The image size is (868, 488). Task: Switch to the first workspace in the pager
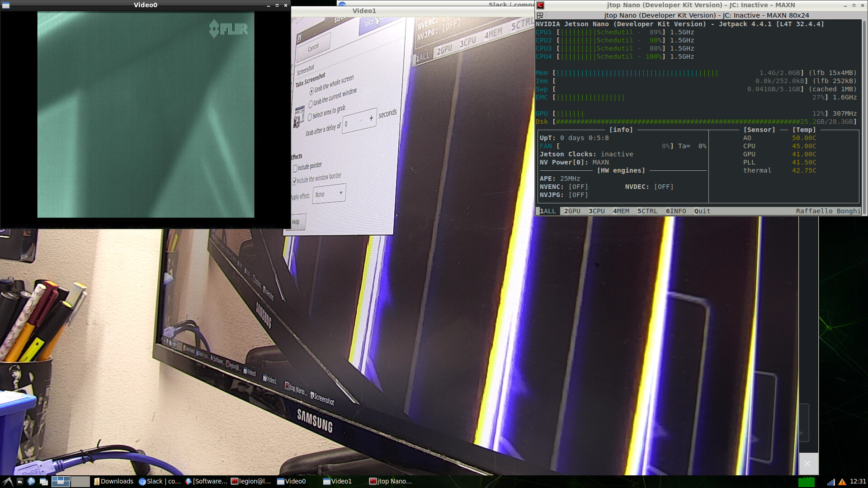[x=61, y=482]
